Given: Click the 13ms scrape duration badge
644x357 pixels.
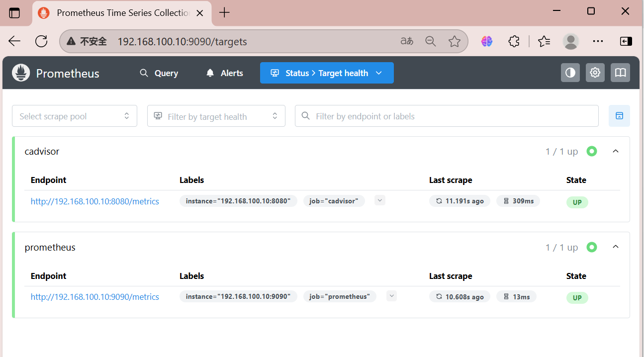Looking at the screenshot, I should coord(516,296).
